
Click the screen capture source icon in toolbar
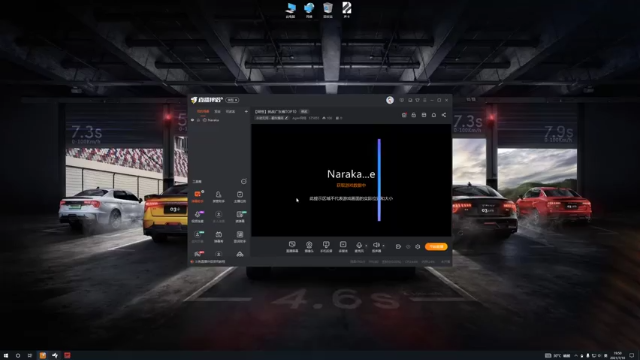click(x=292, y=244)
